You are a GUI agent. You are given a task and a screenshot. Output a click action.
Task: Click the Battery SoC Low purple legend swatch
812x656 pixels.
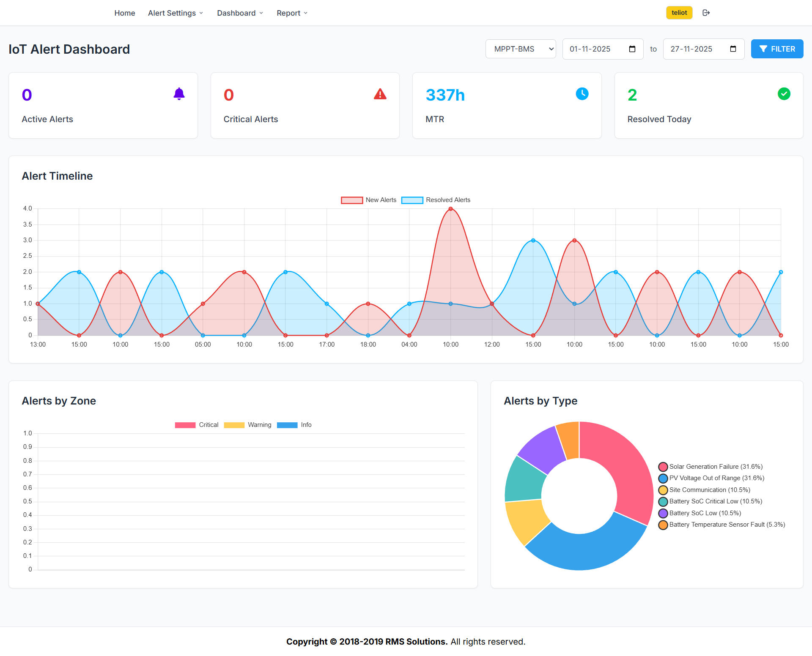663,513
